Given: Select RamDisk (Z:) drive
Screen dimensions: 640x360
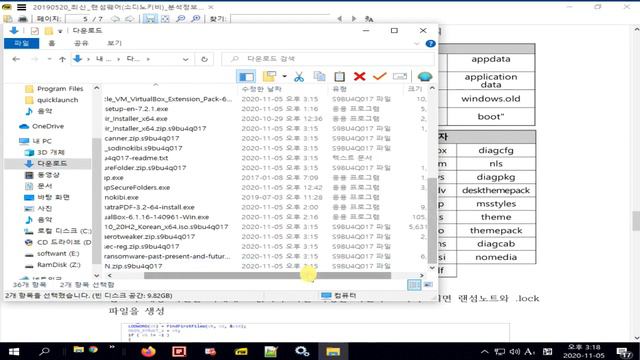Looking at the screenshot, I should [x=58, y=265].
